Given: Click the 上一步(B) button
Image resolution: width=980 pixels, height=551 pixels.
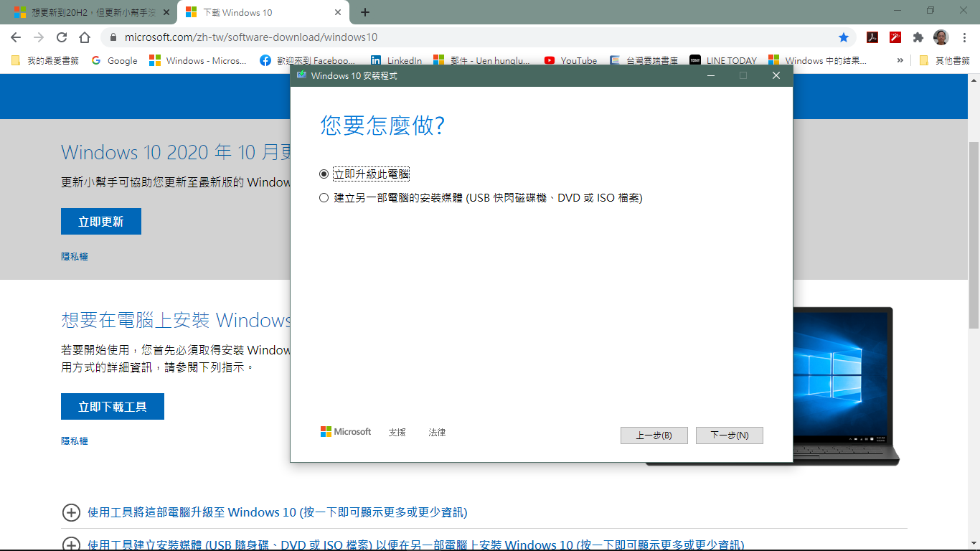Looking at the screenshot, I should (x=654, y=435).
